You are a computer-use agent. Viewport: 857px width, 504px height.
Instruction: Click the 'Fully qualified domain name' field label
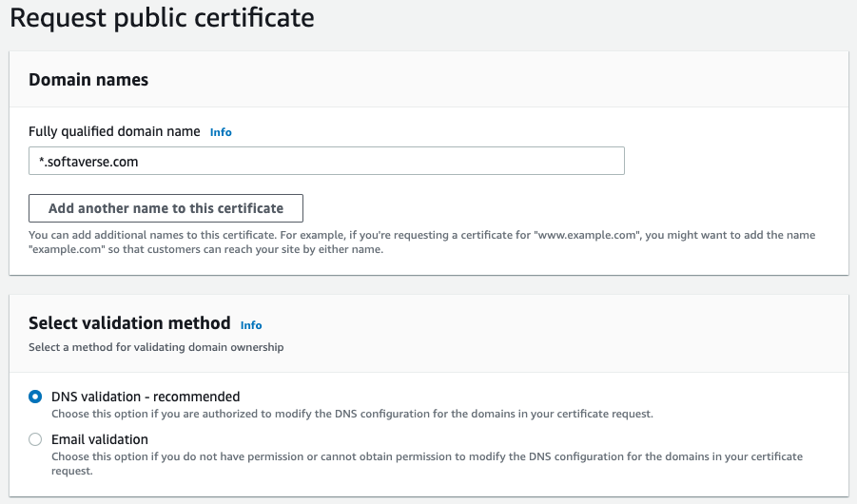(x=114, y=132)
